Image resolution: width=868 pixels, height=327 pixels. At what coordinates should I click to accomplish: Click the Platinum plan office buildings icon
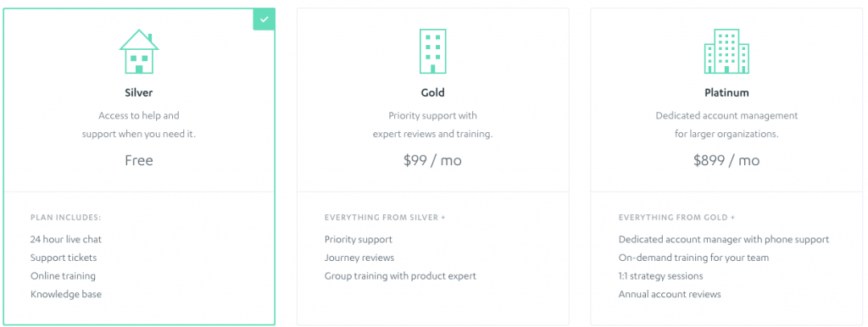(x=726, y=52)
